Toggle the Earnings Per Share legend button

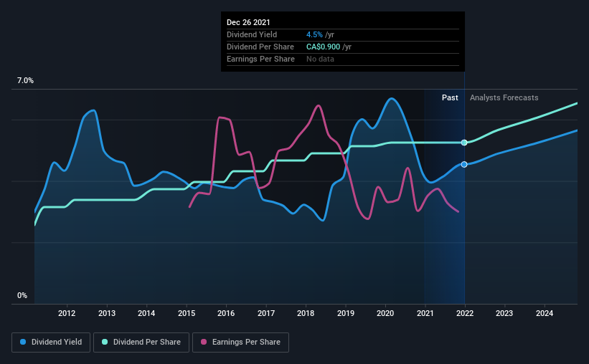click(x=240, y=343)
